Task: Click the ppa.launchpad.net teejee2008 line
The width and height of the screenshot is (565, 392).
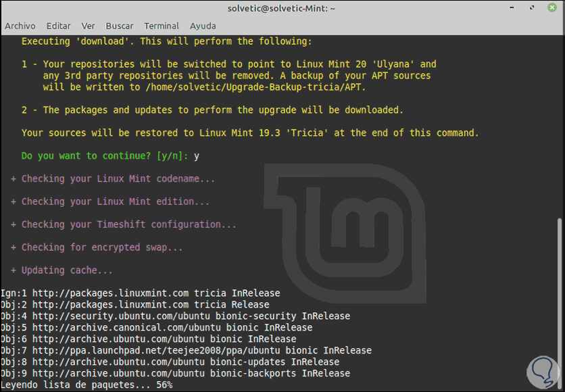Action: pyautogui.click(x=186, y=350)
